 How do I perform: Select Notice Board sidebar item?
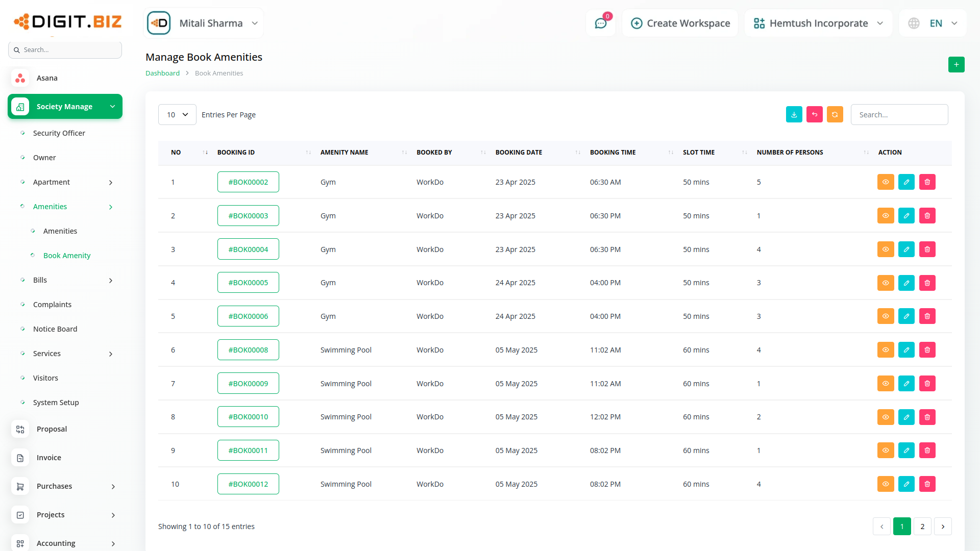(55, 329)
